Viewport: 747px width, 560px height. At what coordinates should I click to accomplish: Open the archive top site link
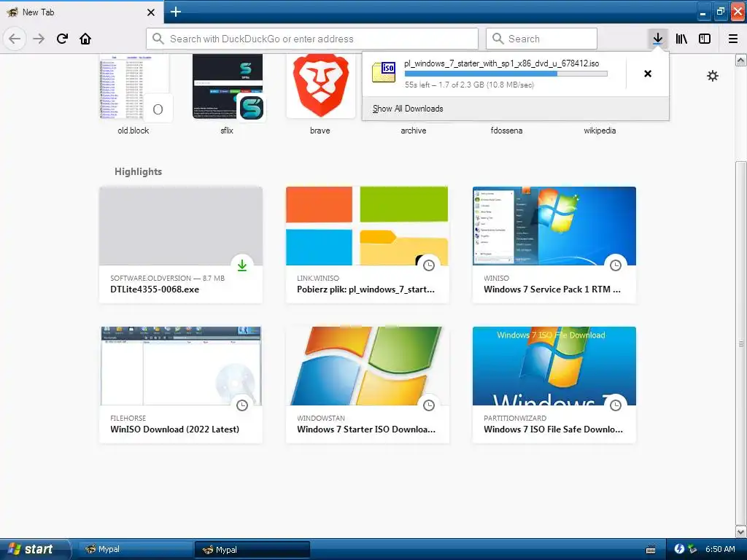(x=414, y=131)
